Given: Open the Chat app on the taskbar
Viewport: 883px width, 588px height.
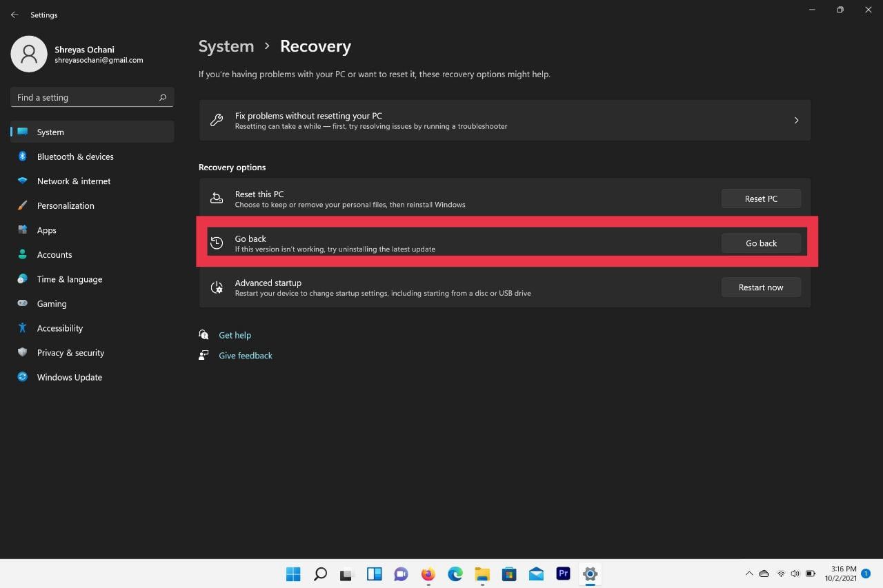Looking at the screenshot, I should pos(401,574).
